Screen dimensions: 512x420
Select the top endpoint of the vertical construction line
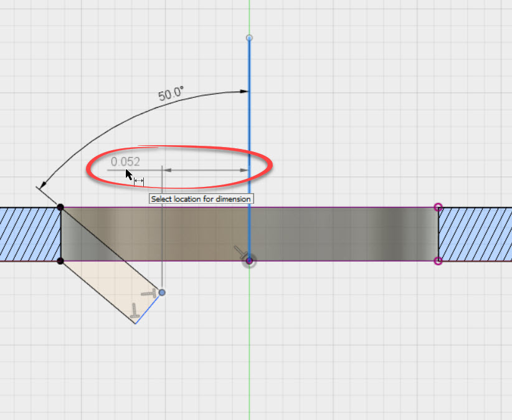click(249, 37)
